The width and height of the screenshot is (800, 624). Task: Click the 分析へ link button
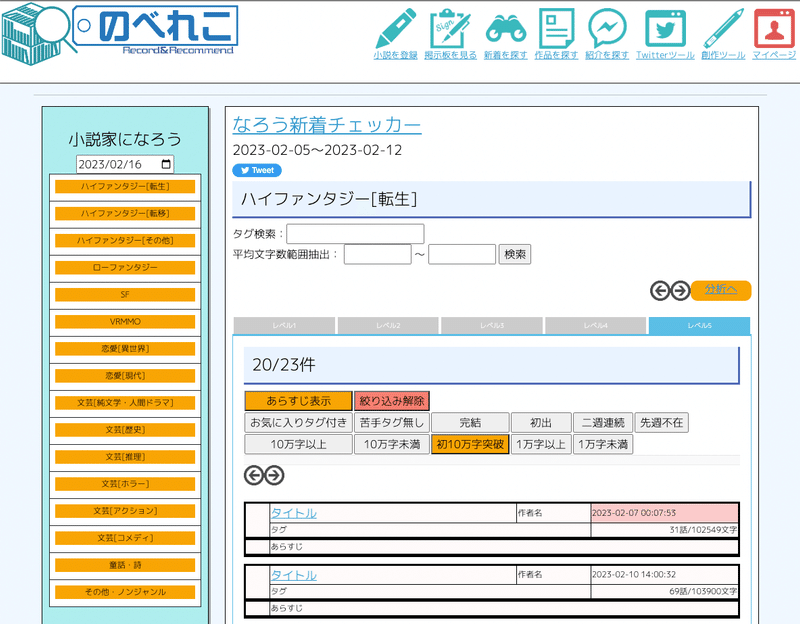coord(721,290)
